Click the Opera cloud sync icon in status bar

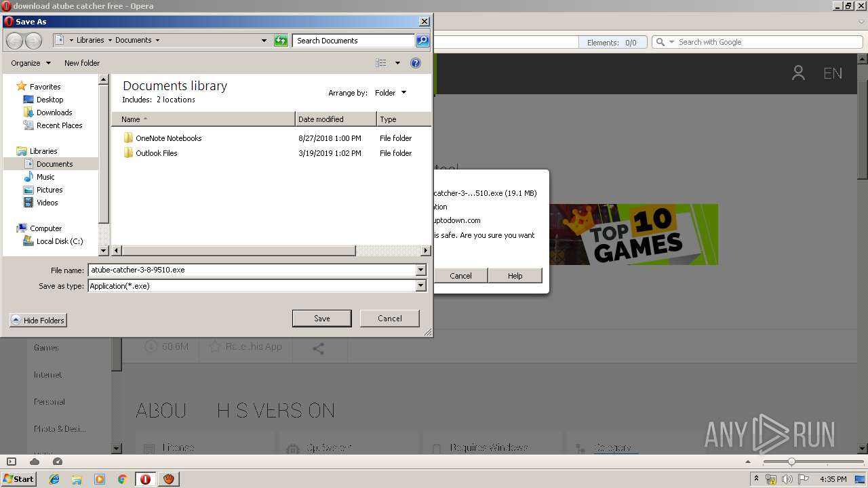click(35, 462)
